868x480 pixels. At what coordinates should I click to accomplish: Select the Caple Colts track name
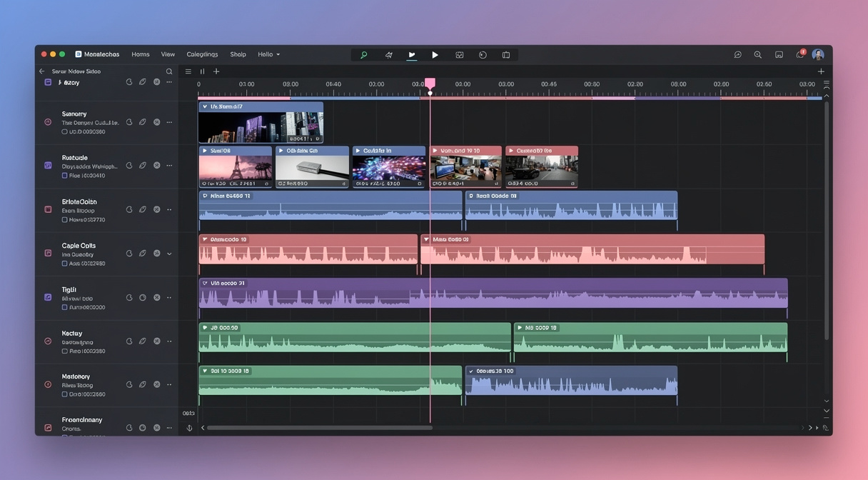tap(79, 245)
